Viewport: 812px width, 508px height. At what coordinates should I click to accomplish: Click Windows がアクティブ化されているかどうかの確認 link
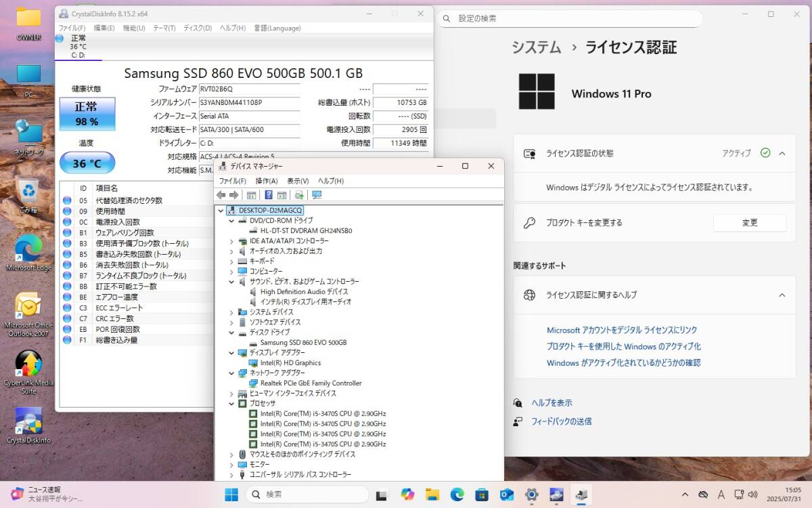click(x=624, y=363)
